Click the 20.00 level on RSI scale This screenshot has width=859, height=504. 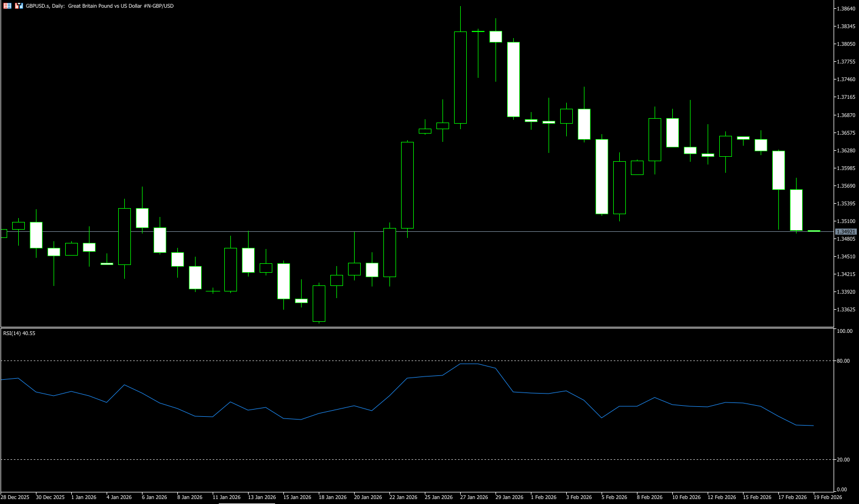pos(844,460)
